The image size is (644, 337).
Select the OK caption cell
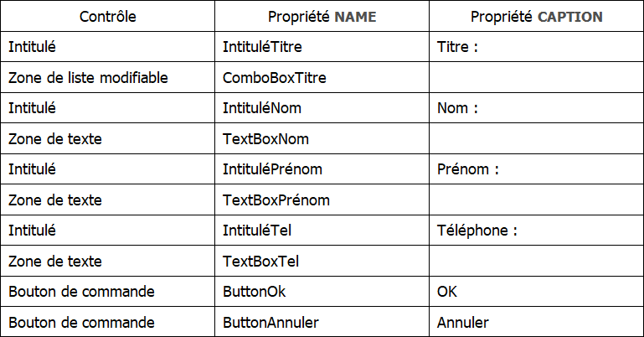pos(447,292)
